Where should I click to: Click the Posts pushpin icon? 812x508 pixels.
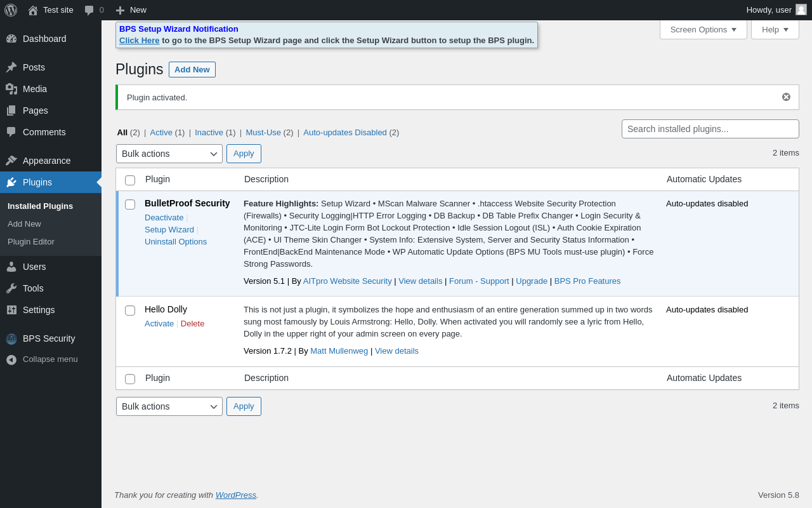pos(11,67)
